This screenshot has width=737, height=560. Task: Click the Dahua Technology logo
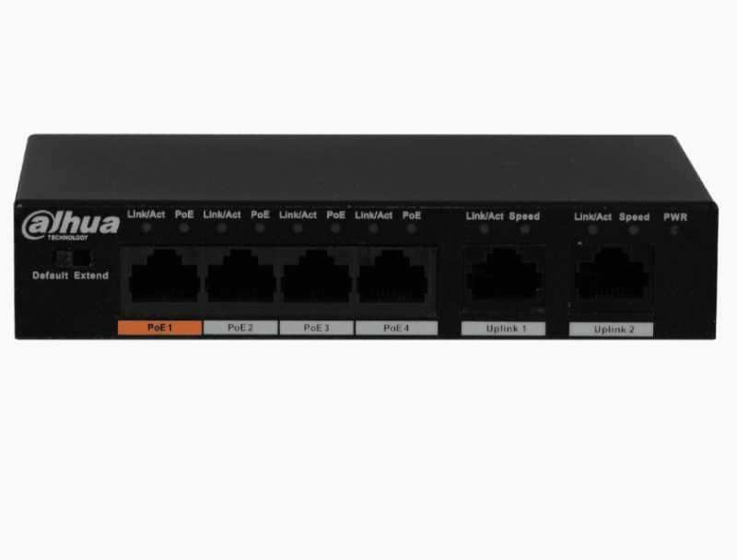click(71, 226)
